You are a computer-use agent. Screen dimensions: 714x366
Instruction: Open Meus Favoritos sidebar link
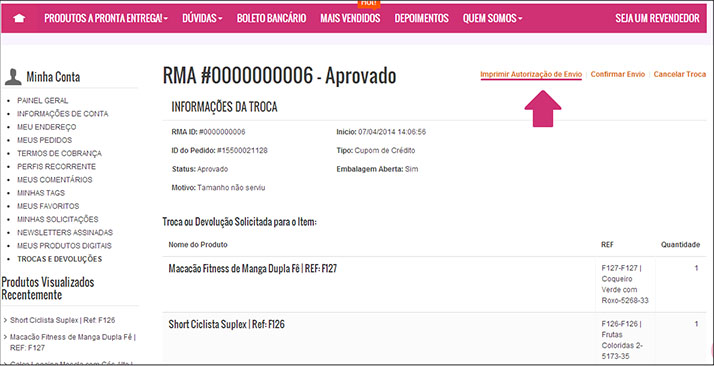[48, 206]
